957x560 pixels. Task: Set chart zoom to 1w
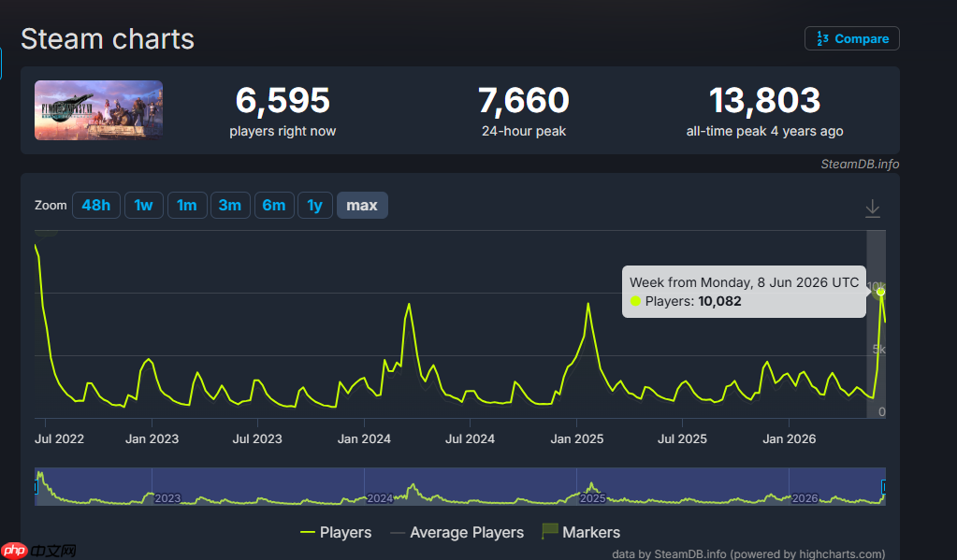point(143,205)
